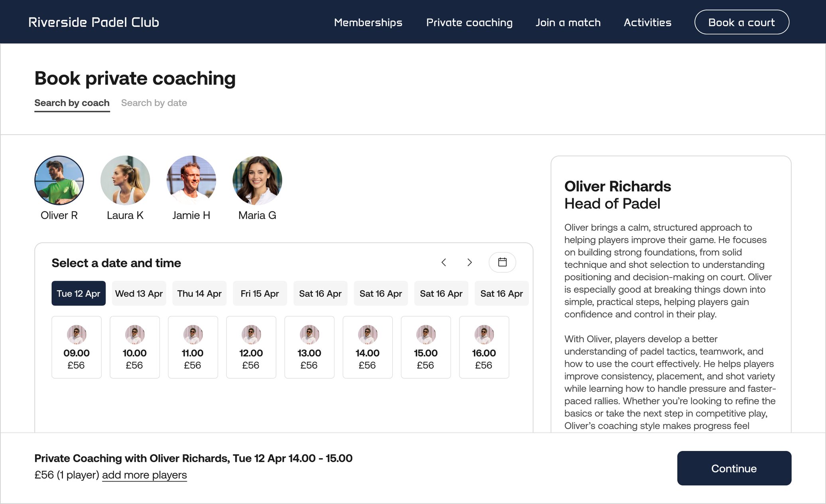This screenshot has height=504, width=826.
Task: Go to previous dates with left chevron
Action: click(444, 262)
